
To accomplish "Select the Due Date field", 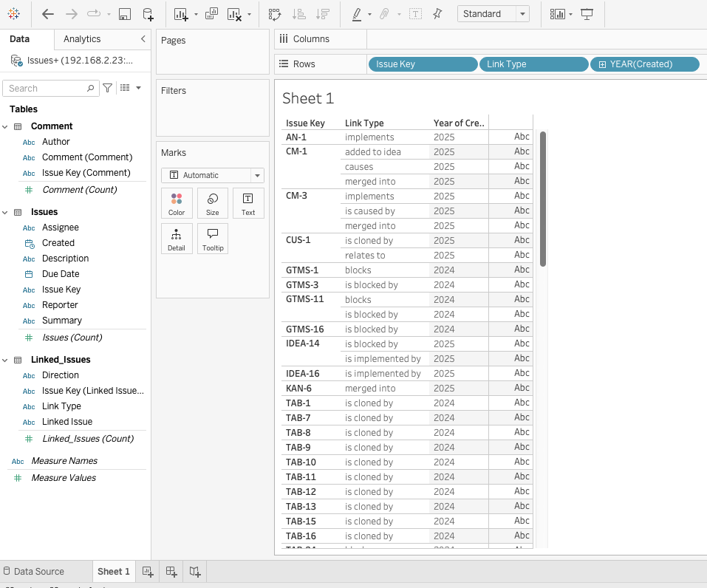I will [61, 274].
